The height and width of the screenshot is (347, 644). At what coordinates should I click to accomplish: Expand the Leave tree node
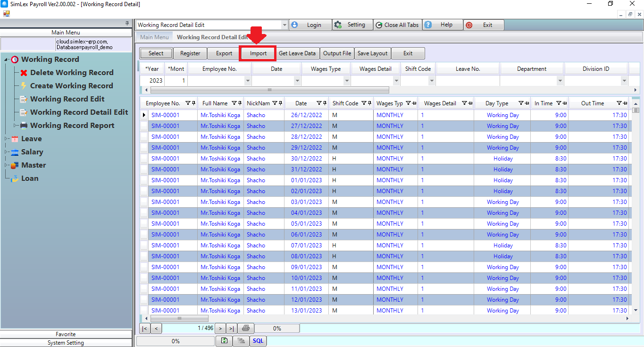7,139
